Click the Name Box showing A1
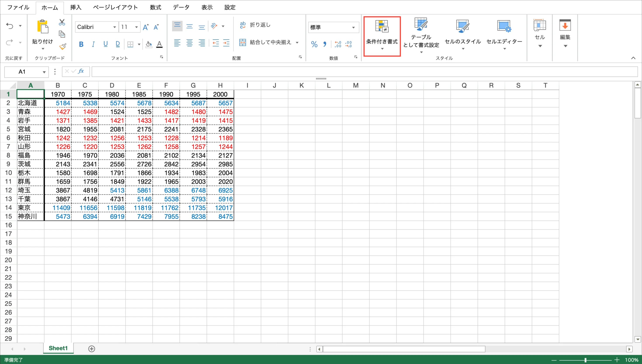Viewport: 642px width, 364px height. pos(23,72)
